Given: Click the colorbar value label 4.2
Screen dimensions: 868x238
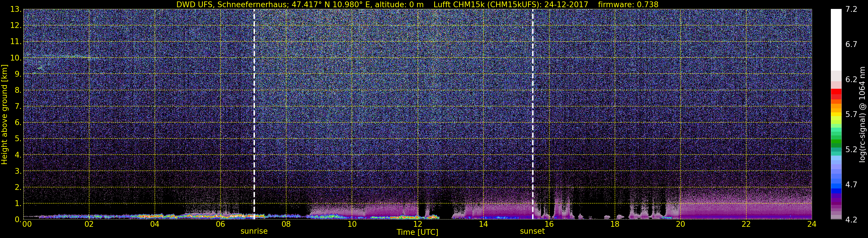Looking at the screenshot, I should [x=851, y=220].
